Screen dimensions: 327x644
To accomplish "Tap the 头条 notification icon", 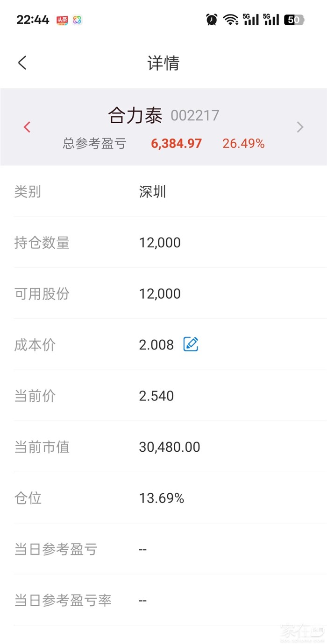I will click(62, 20).
